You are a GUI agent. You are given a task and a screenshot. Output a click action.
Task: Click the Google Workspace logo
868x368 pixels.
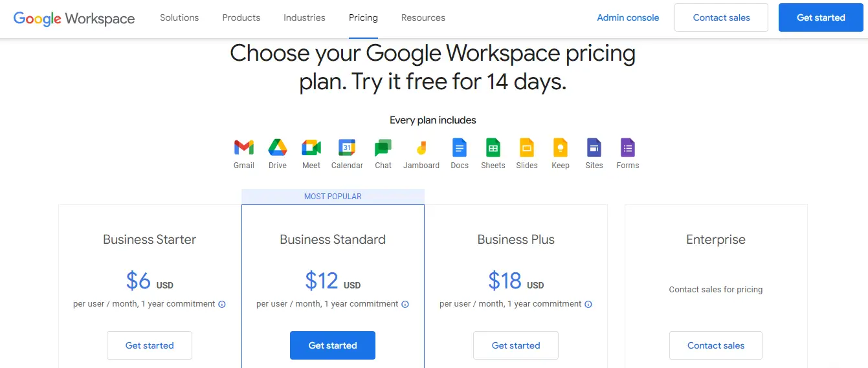point(74,18)
